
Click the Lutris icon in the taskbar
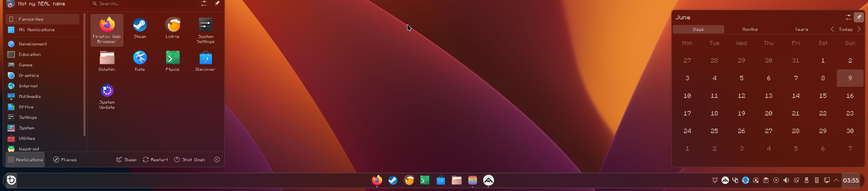coord(409,180)
